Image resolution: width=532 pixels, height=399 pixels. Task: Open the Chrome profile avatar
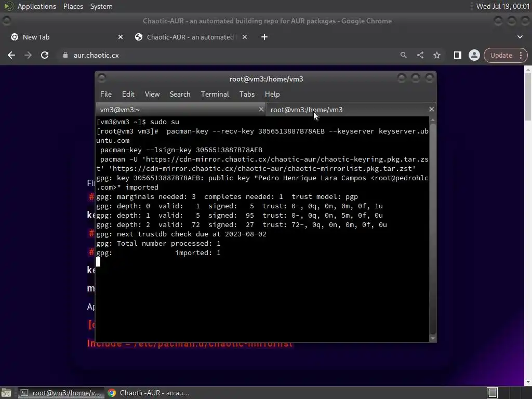(474, 55)
